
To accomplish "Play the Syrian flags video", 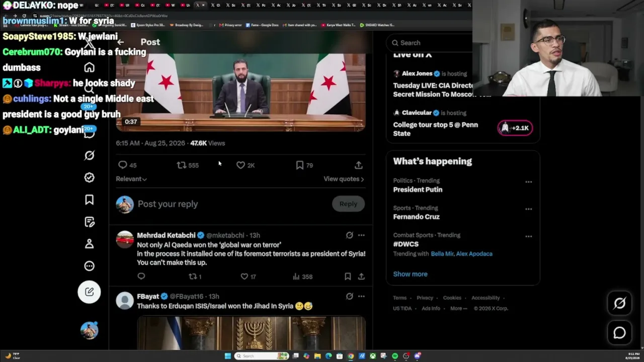I will pos(240,92).
